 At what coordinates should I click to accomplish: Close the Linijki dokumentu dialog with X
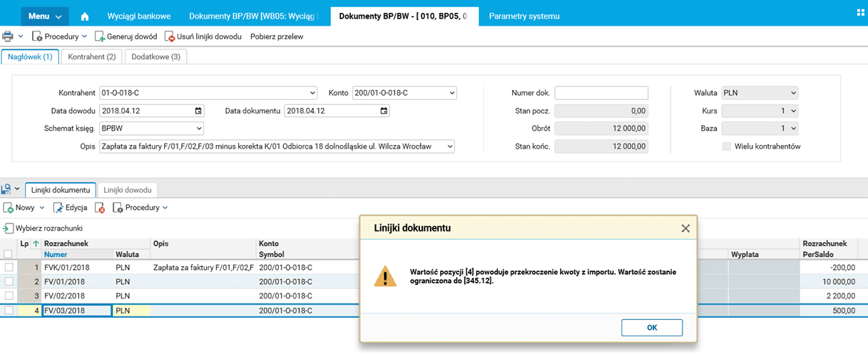685,228
